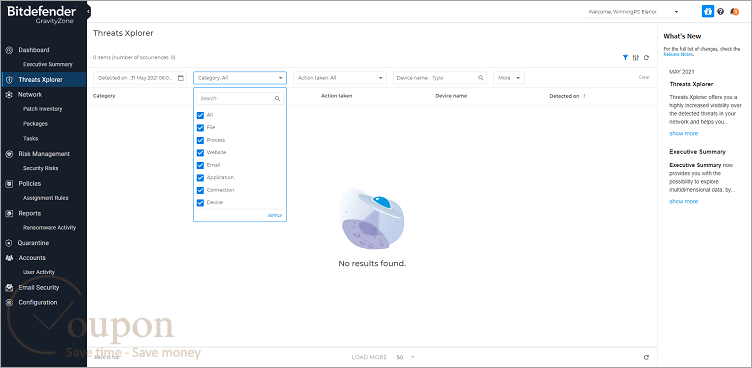Click the Configuration gear icon
Image resolution: width=752 pixels, height=368 pixels.
click(x=9, y=303)
